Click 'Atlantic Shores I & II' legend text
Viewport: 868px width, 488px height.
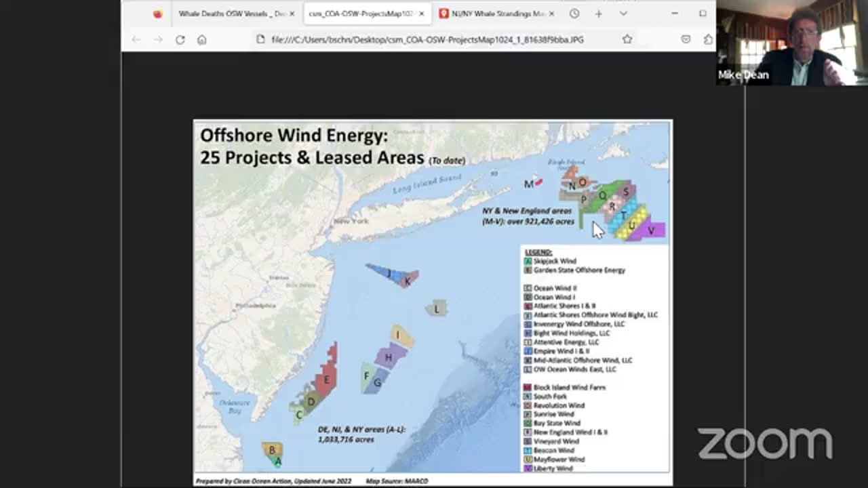pyautogui.click(x=564, y=306)
